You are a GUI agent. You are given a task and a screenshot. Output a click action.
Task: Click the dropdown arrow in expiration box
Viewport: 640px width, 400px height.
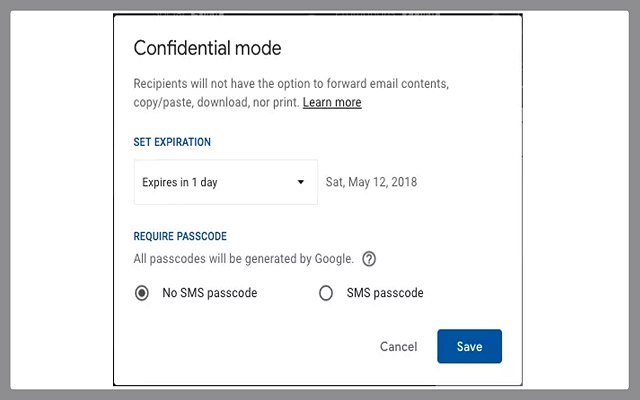click(300, 182)
